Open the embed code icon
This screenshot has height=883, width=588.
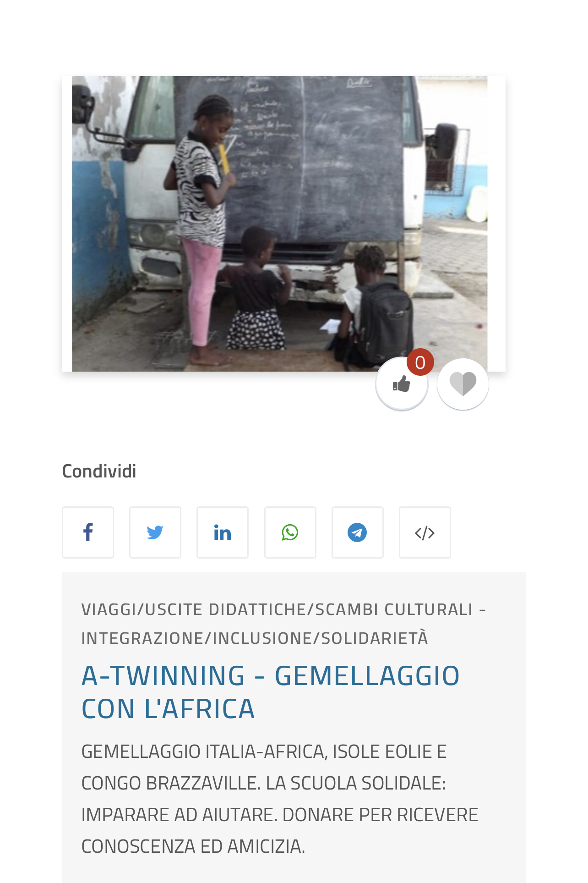point(425,532)
